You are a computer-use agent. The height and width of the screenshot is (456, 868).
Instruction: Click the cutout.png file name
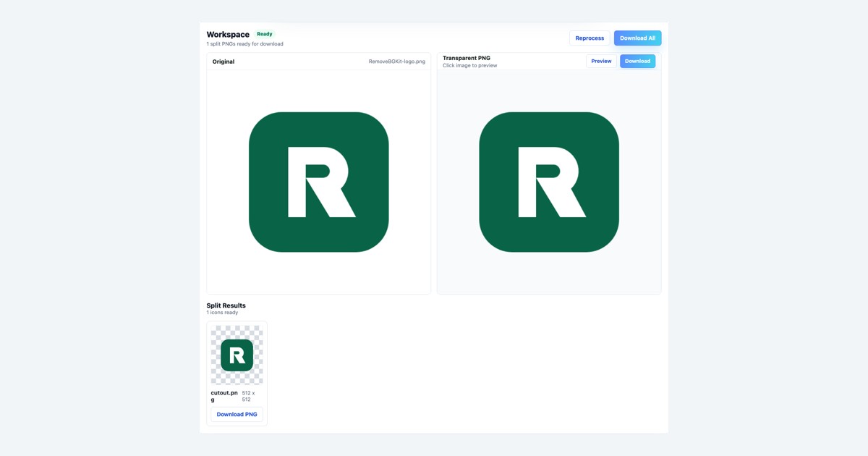224,396
